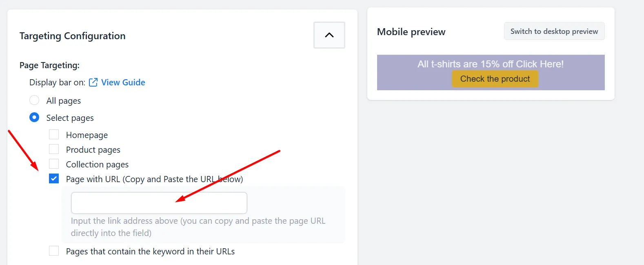644x265 pixels.
Task: Select the All pages radio option
Action: point(34,100)
